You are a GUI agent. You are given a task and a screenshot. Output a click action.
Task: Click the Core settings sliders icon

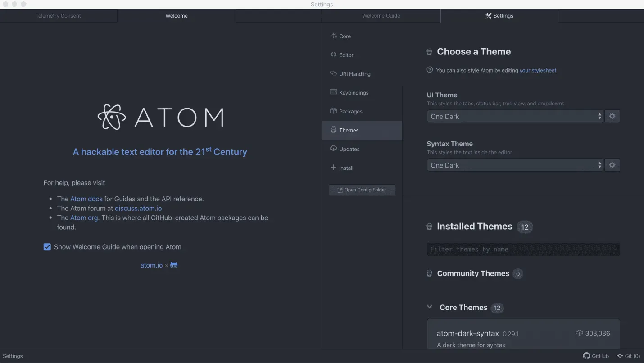coord(333,36)
